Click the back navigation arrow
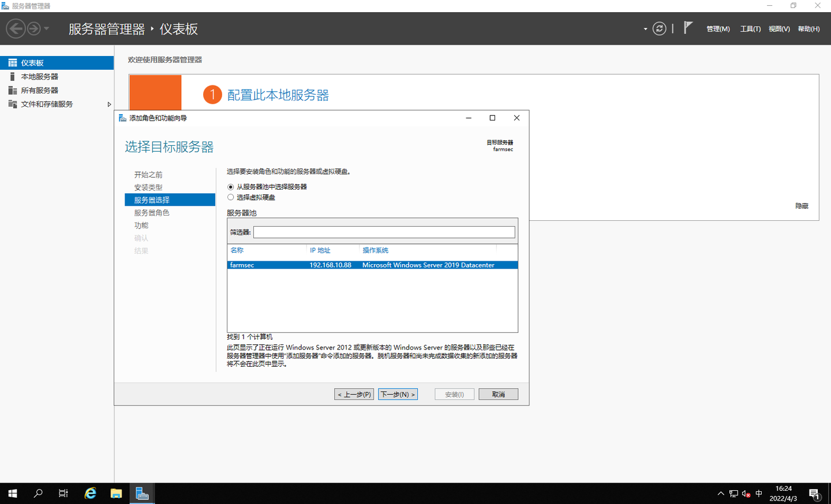The width and height of the screenshot is (831, 504). pos(16,28)
